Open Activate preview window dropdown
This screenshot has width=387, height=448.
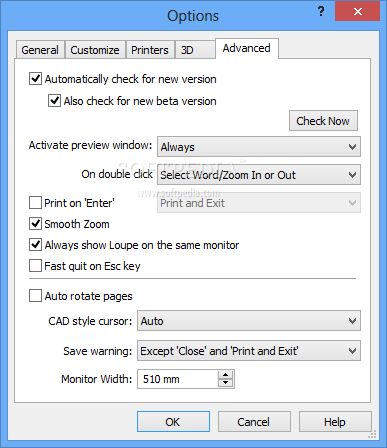click(x=259, y=147)
